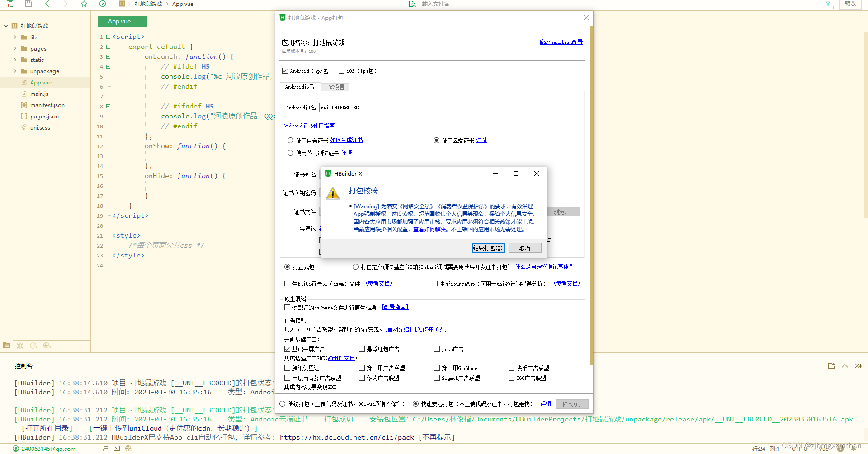Image resolution: width=868 pixels, height=454 pixels.
Task: Go forward using the right arrow toolbar icon
Action: (66, 4)
